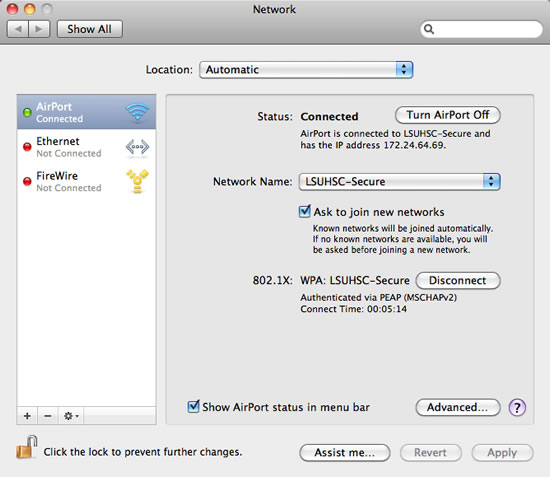The image size is (550, 477).
Task: Click the Disconnect button for 802.1X
Action: 458,281
